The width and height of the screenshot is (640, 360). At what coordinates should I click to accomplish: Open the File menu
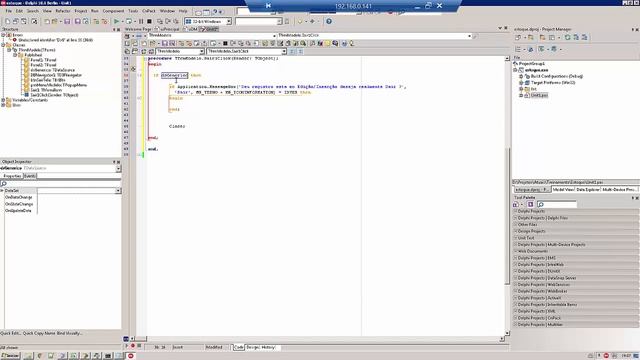[x=9, y=11]
